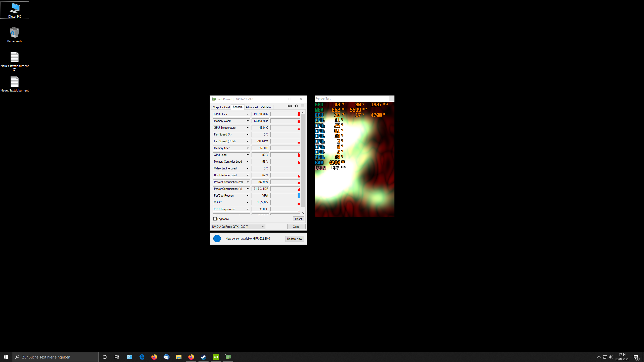This screenshot has height=362, width=644.
Task: Open File Explorer from the taskbar
Action: (x=179, y=357)
